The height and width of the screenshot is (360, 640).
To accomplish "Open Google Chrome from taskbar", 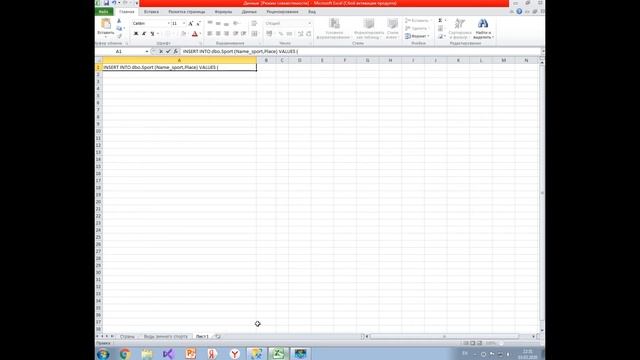I will pyautogui.click(x=125, y=353).
